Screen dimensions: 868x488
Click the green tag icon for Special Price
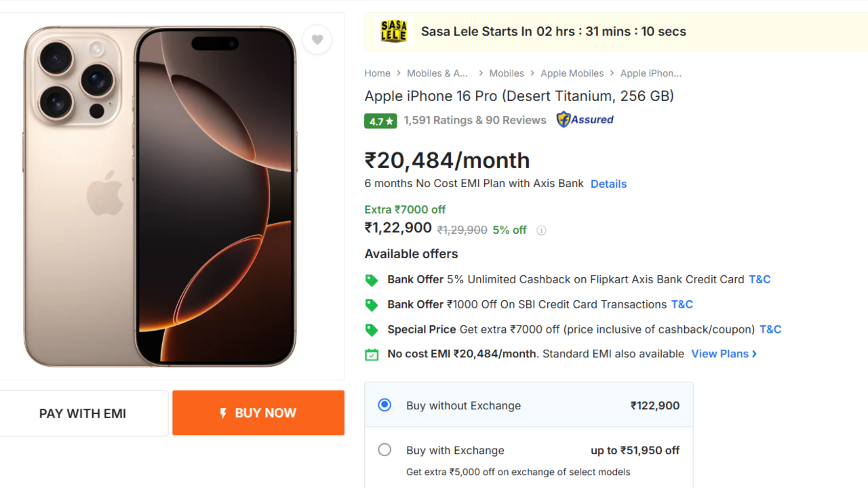tap(372, 330)
